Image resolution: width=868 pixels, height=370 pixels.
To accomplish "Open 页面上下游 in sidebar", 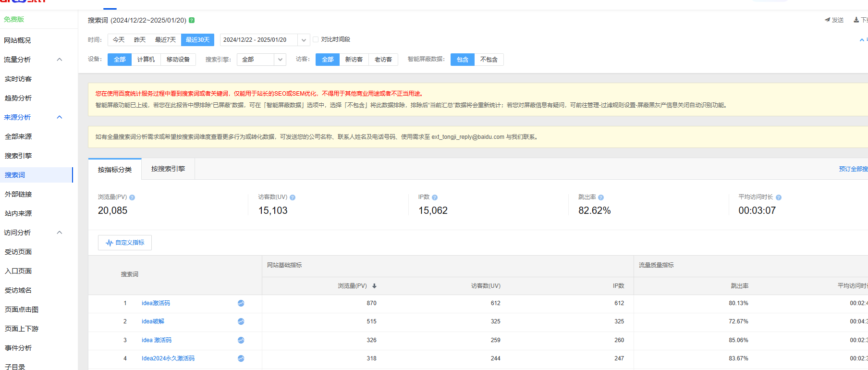I will click(22, 329).
